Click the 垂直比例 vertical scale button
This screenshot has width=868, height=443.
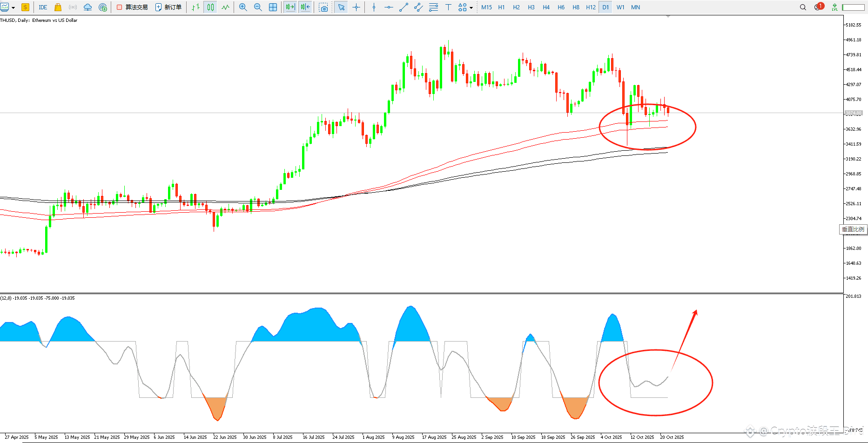853,229
